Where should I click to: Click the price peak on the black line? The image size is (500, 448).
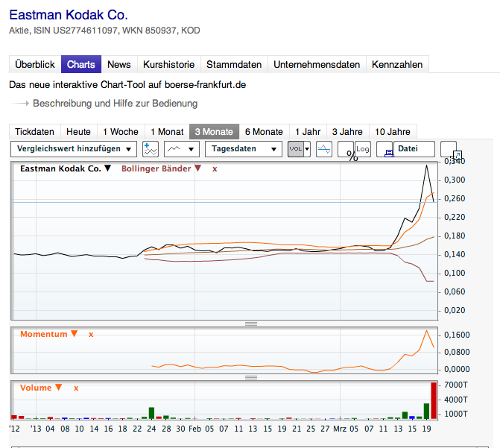tap(426, 165)
